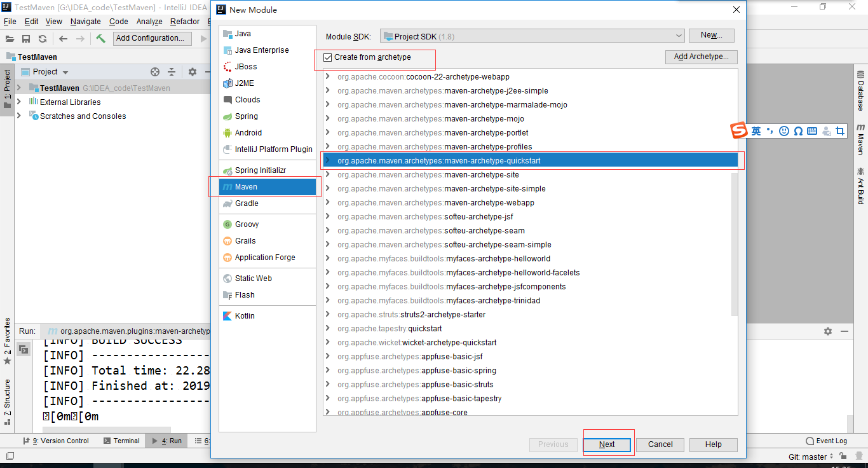Image resolution: width=868 pixels, height=468 pixels.
Task: Click the Next button
Action: 607,444
